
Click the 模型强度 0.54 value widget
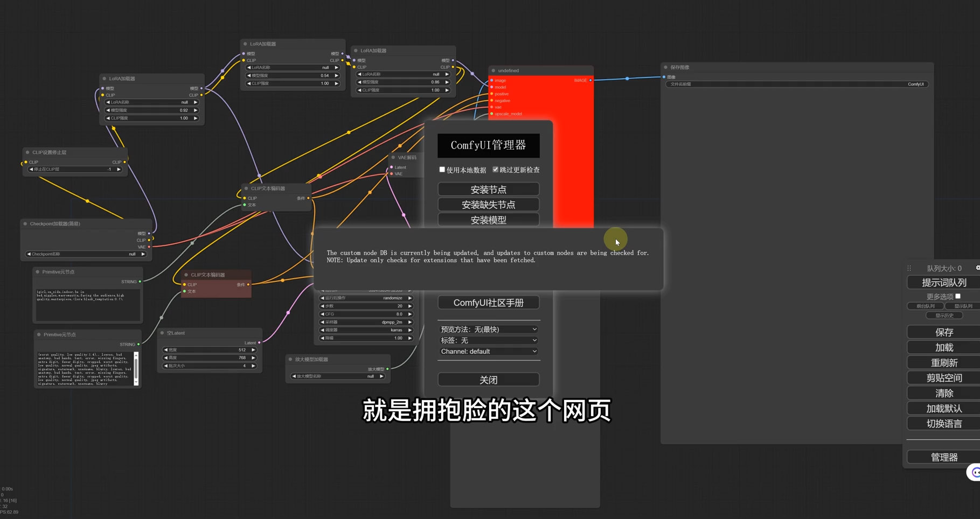293,75
